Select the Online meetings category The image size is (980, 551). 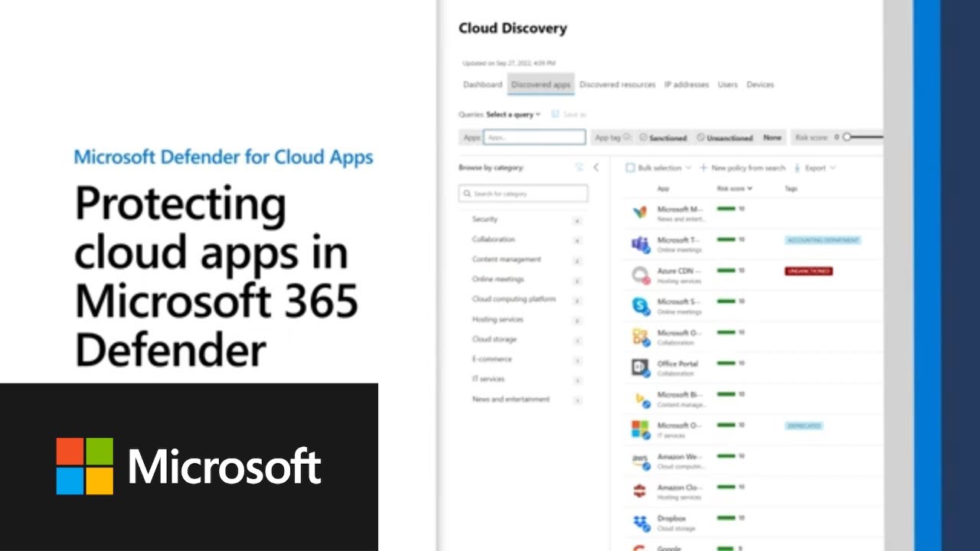[498, 279]
